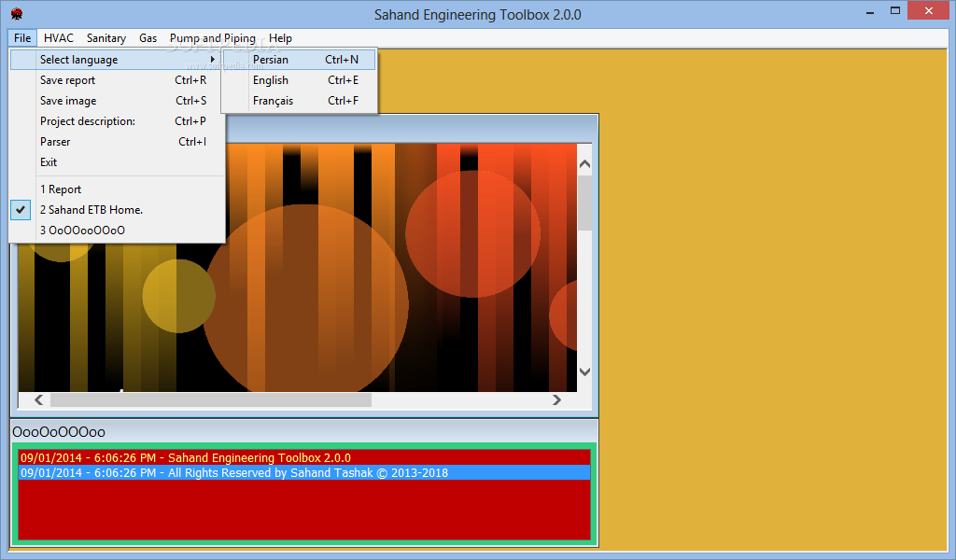Expand the Select language submenu
This screenshot has height=560, width=956.
(116, 60)
